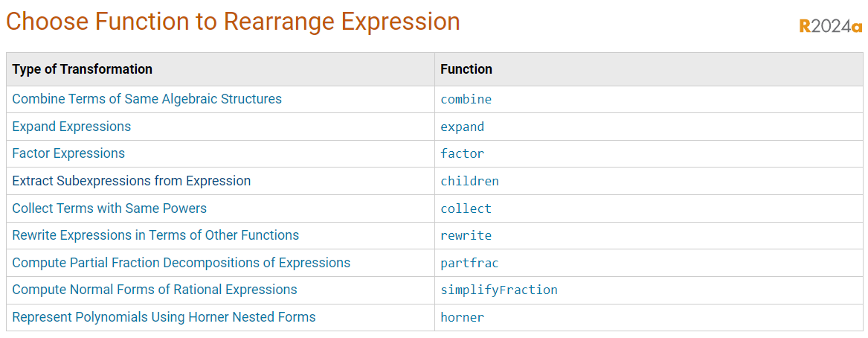The height and width of the screenshot is (338, 868).
Task: Open the Factor Expressions link
Action: click(x=68, y=153)
